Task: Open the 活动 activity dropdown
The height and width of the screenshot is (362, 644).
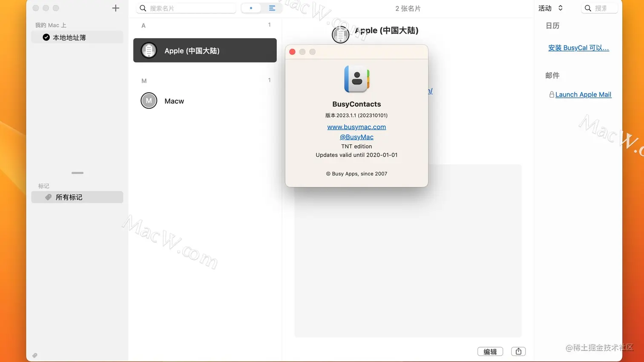Action: (550, 8)
